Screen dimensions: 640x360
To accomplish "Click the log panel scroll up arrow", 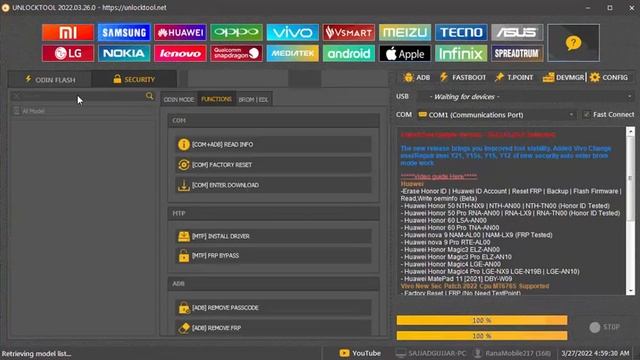I will click(x=631, y=131).
